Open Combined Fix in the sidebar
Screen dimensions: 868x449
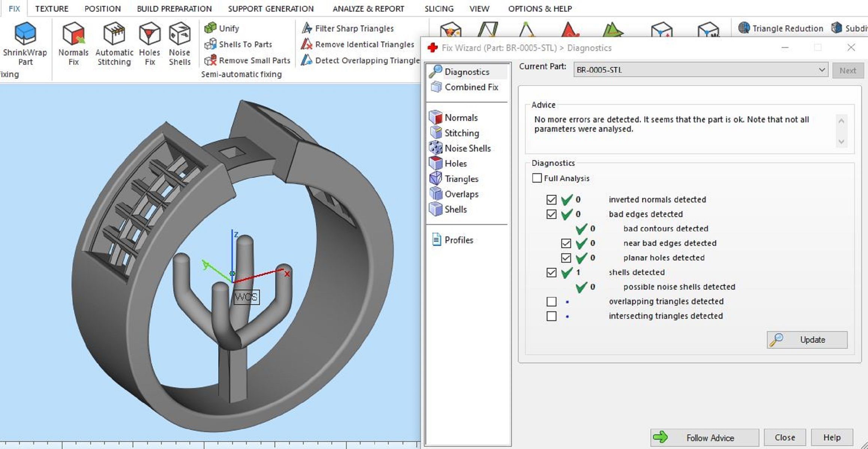(465, 87)
